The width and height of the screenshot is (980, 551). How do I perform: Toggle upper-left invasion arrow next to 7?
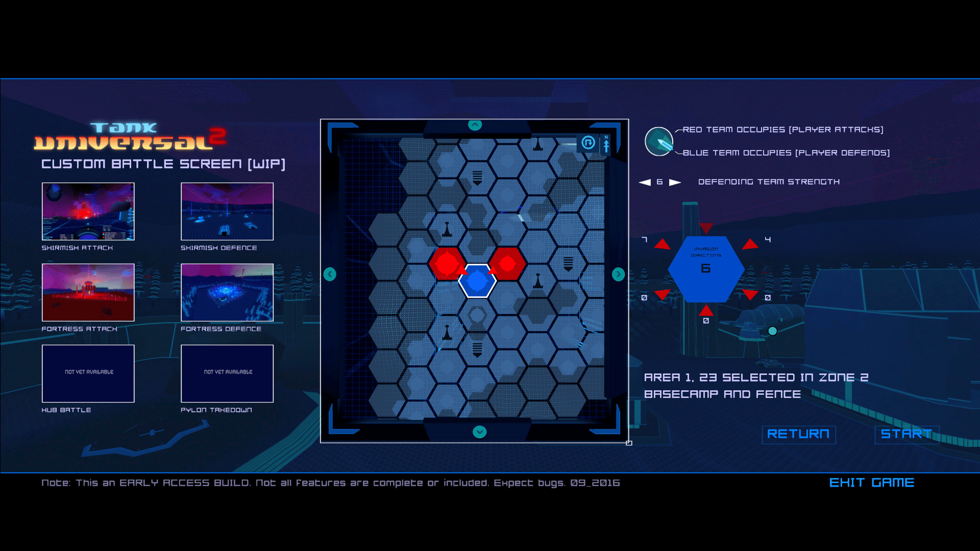[662, 244]
